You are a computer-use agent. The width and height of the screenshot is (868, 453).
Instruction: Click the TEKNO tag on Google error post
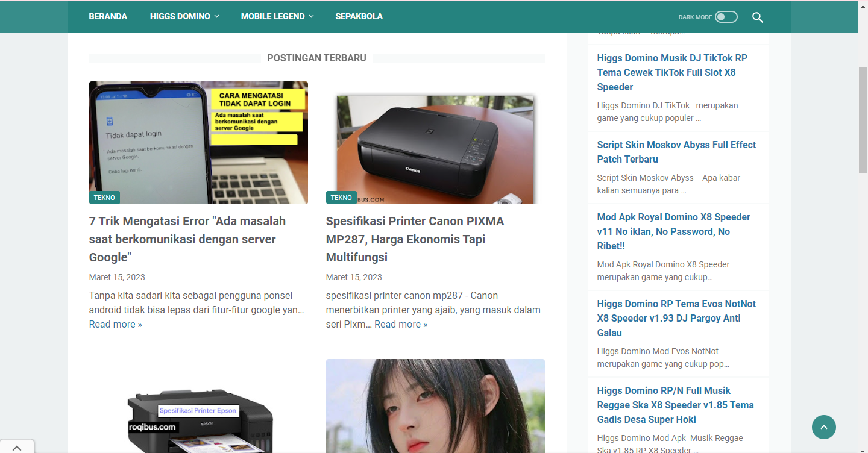[104, 198]
